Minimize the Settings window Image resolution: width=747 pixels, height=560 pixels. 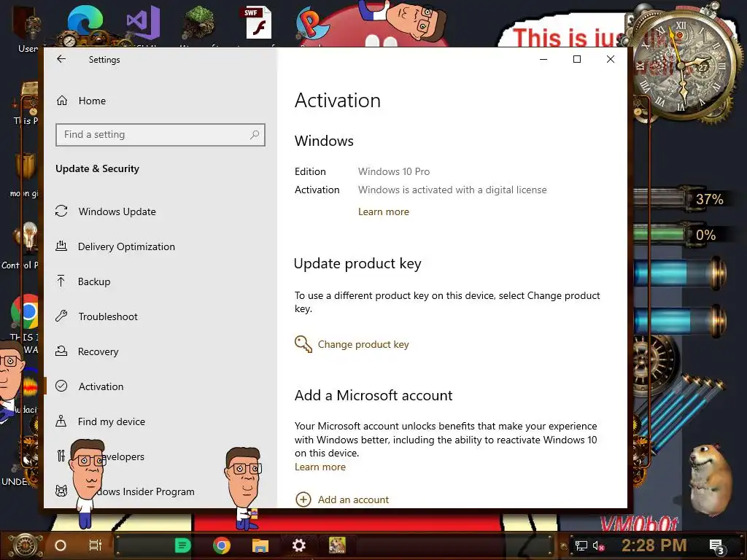pyautogui.click(x=543, y=59)
